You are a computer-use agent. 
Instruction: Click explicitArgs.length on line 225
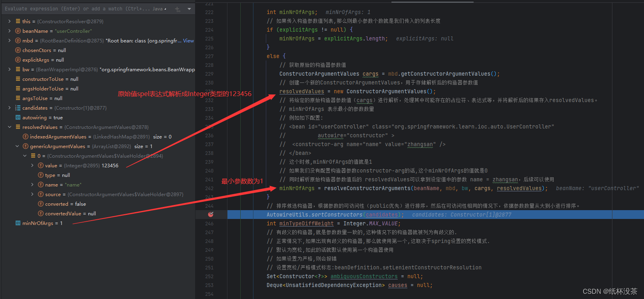tap(354, 39)
